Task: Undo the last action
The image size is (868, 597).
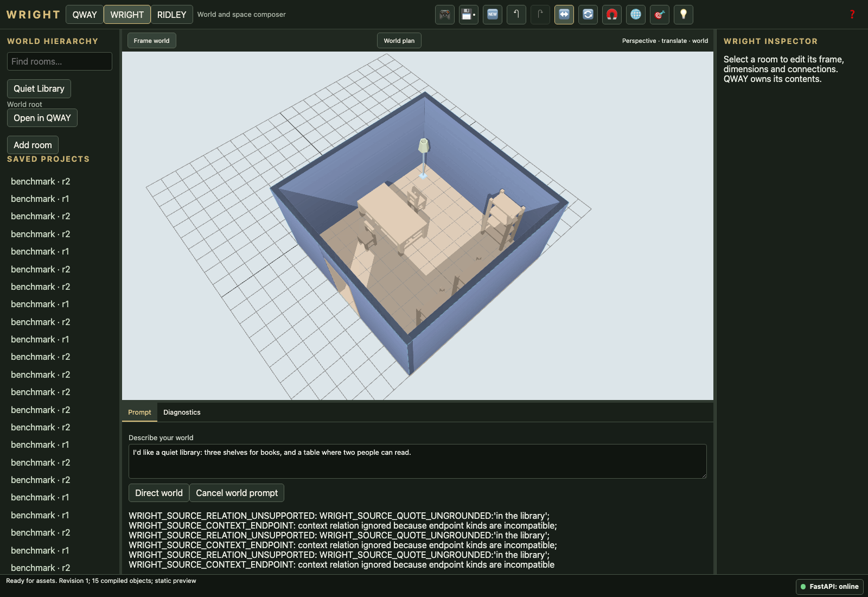Action: click(x=516, y=15)
